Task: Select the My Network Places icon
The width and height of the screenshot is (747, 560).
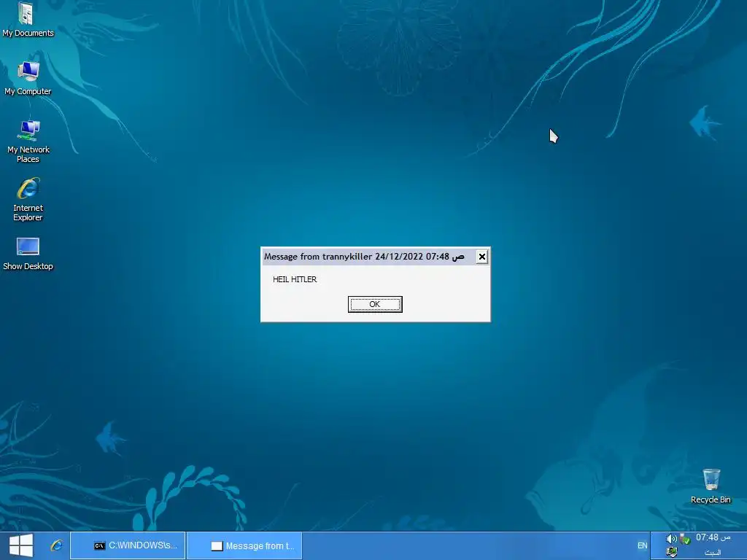Action: (28, 141)
